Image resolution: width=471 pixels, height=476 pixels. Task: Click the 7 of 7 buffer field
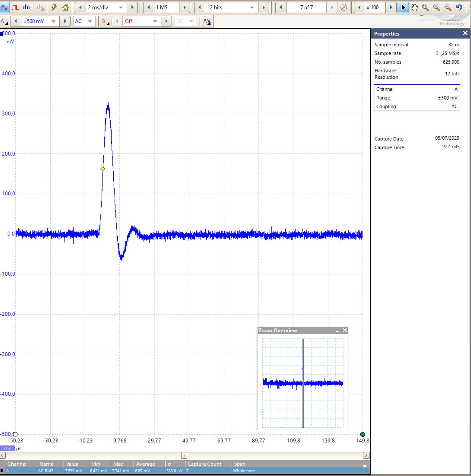tap(306, 7)
